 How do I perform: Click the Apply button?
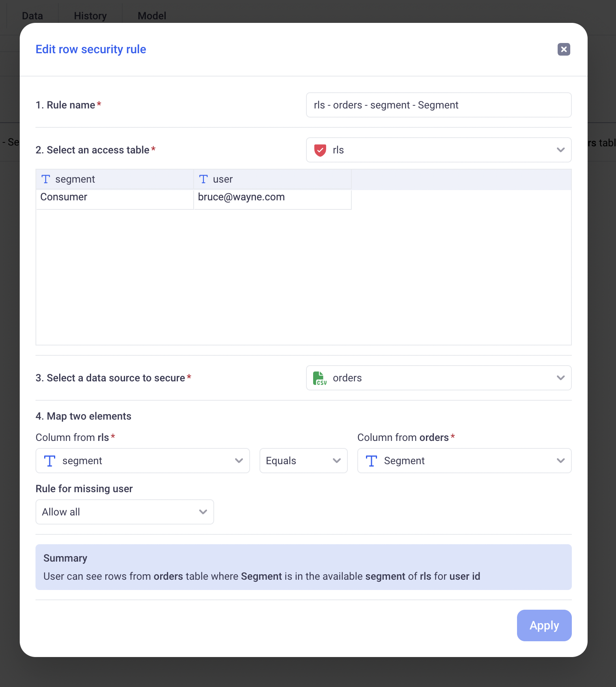(544, 625)
